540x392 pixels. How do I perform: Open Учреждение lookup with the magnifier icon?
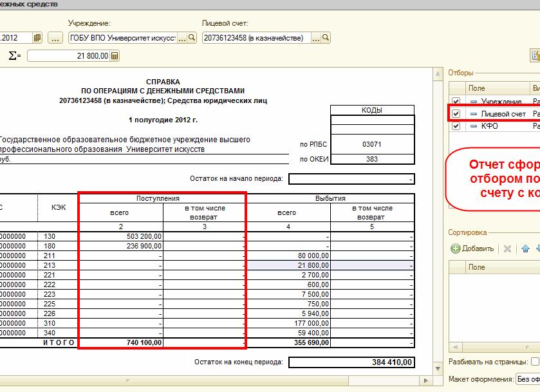(192, 37)
